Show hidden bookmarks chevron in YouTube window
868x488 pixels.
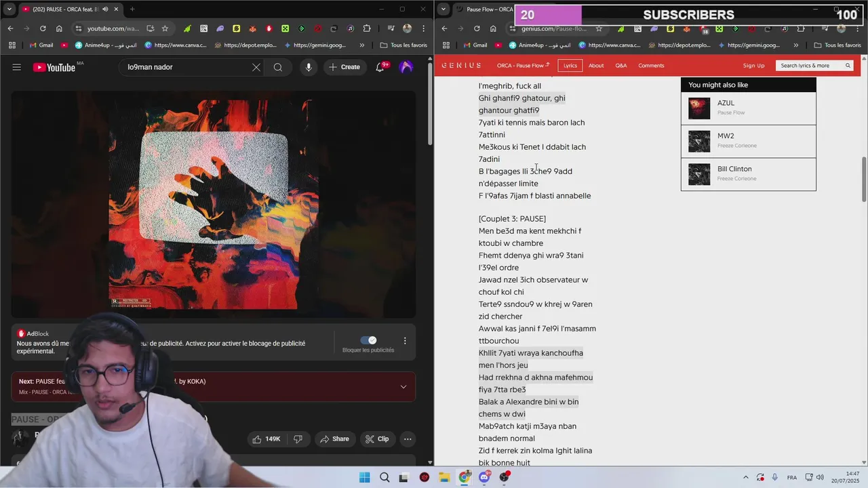362,45
